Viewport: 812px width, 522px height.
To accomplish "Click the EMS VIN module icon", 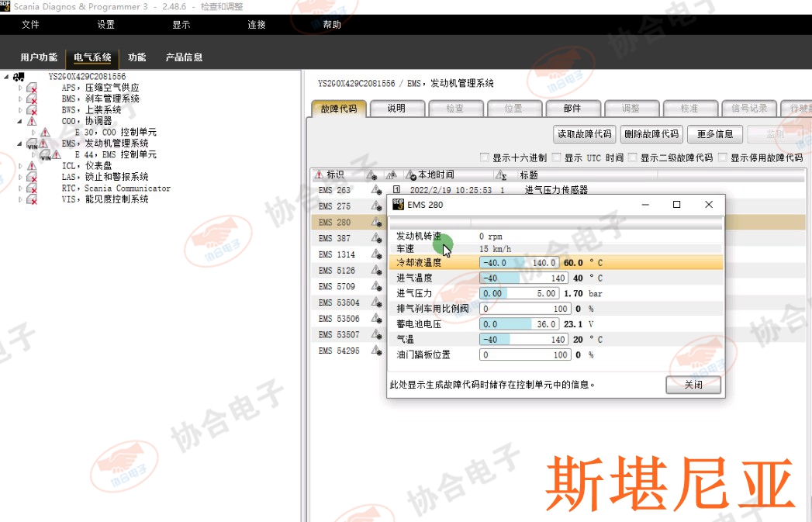I will click(x=32, y=144).
